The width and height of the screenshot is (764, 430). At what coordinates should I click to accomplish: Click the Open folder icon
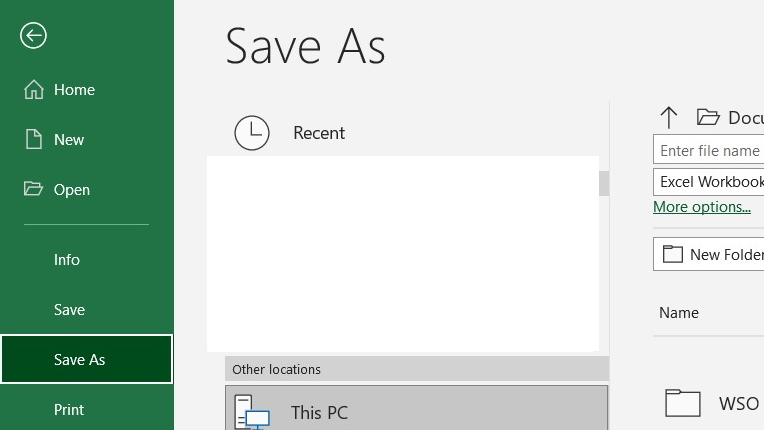[34, 189]
